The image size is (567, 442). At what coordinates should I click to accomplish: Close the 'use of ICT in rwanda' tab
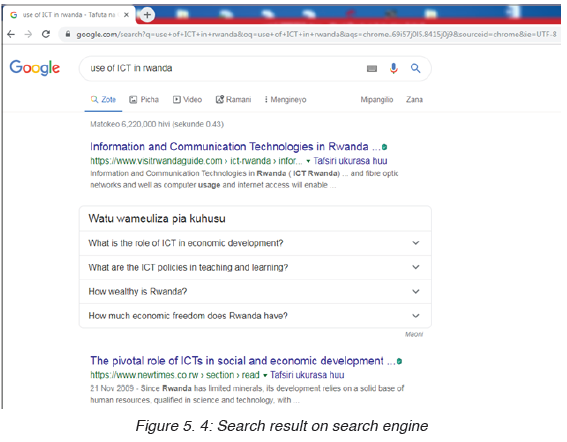pyautogui.click(x=126, y=15)
